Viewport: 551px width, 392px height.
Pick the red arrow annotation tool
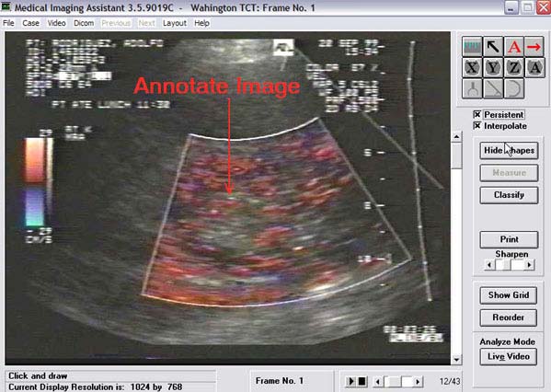click(x=534, y=46)
